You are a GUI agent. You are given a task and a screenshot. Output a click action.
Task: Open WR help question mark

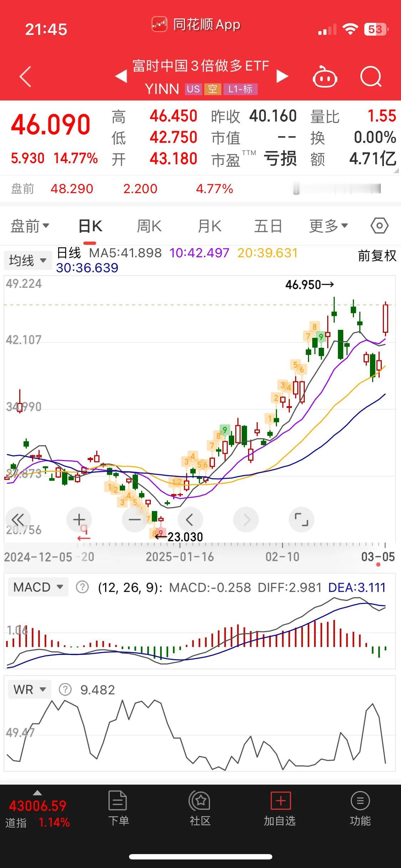65,689
